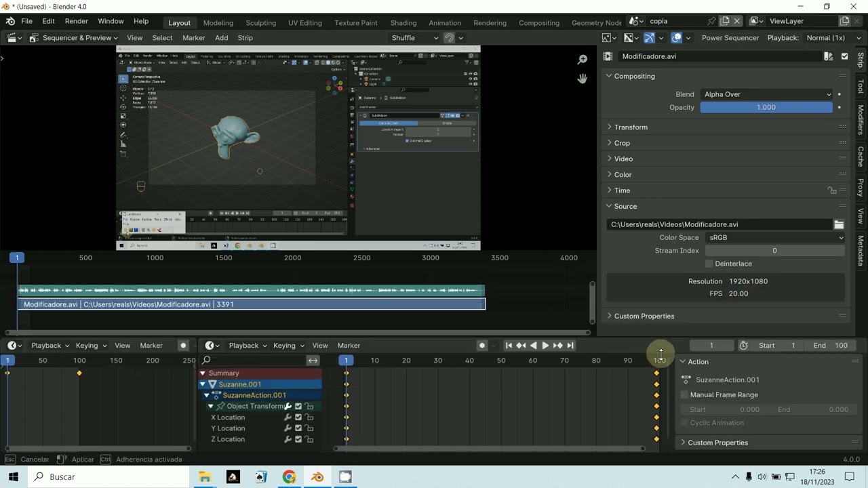Open the Playback speed Normal (1x) dropdown
The image size is (868, 488).
coord(832,38)
